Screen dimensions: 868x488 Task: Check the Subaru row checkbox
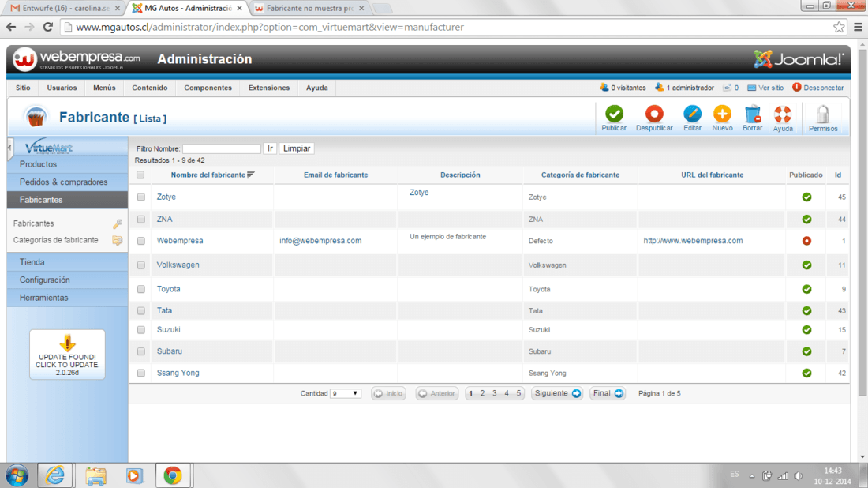click(141, 351)
